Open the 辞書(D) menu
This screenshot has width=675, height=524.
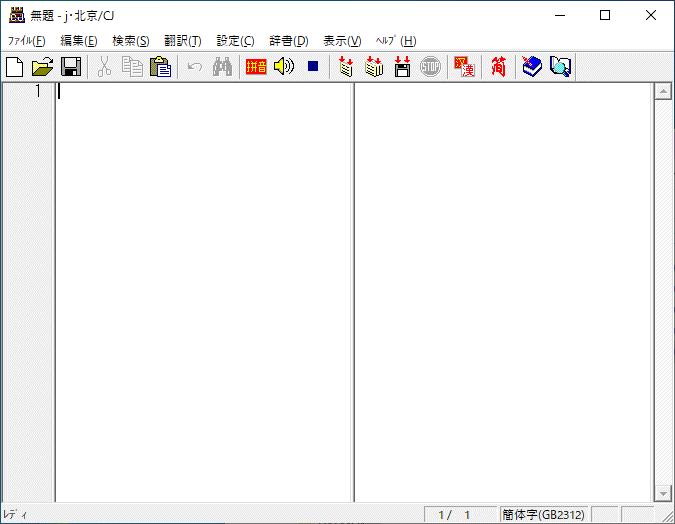point(289,41)
